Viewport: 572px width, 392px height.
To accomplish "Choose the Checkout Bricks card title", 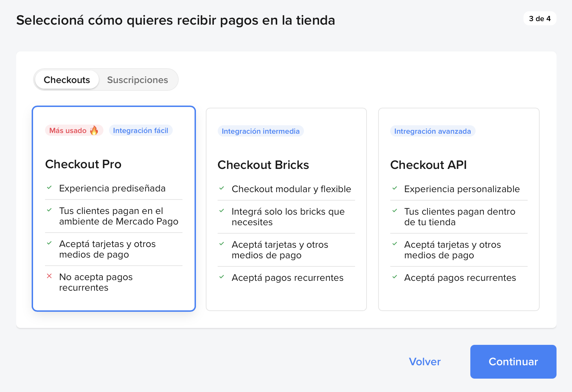I will click(x=263, y=165).
